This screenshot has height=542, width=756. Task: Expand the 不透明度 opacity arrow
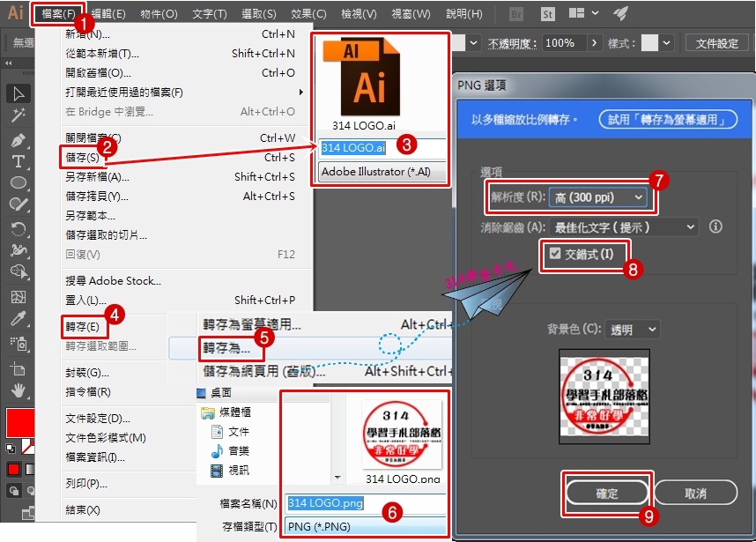point(595,43)
